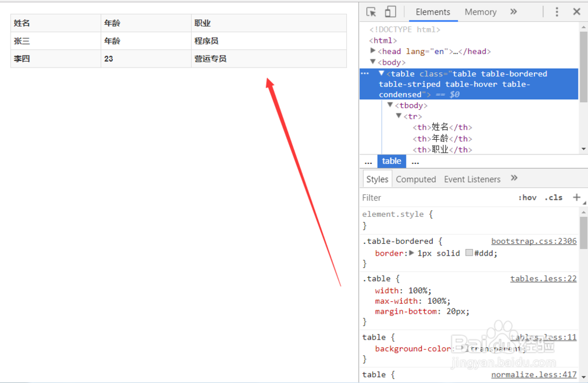Expand the border shorthand property triangle

(x=412, y=253)
